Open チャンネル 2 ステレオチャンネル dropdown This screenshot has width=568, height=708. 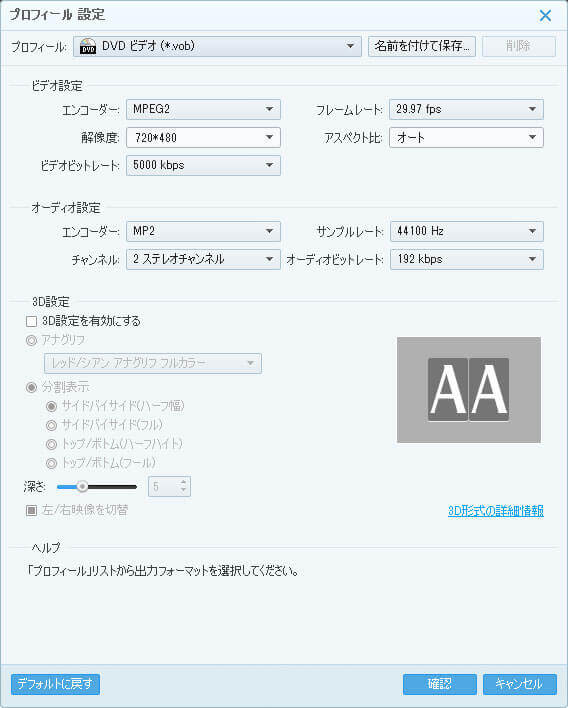tap(203, 259)
